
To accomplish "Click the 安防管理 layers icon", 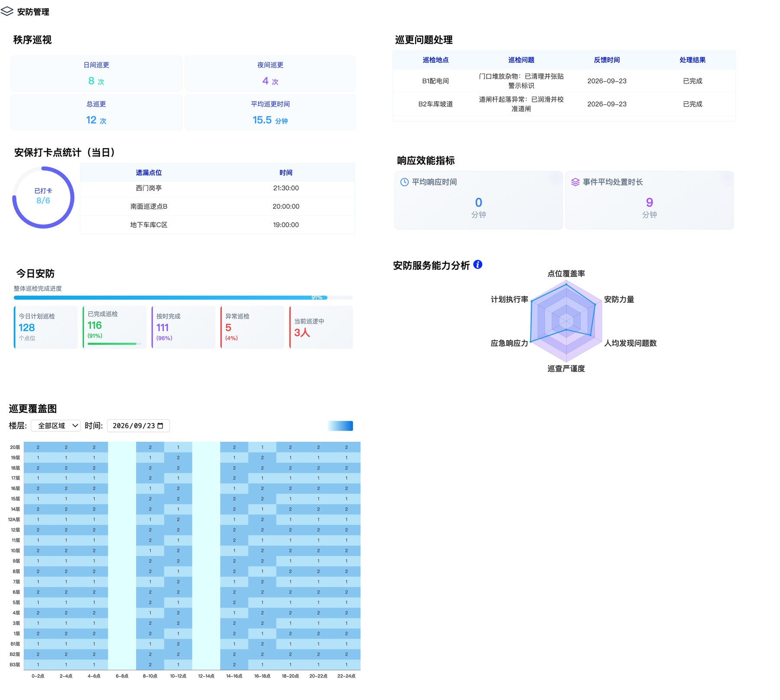I will click(x=7, y=11).
